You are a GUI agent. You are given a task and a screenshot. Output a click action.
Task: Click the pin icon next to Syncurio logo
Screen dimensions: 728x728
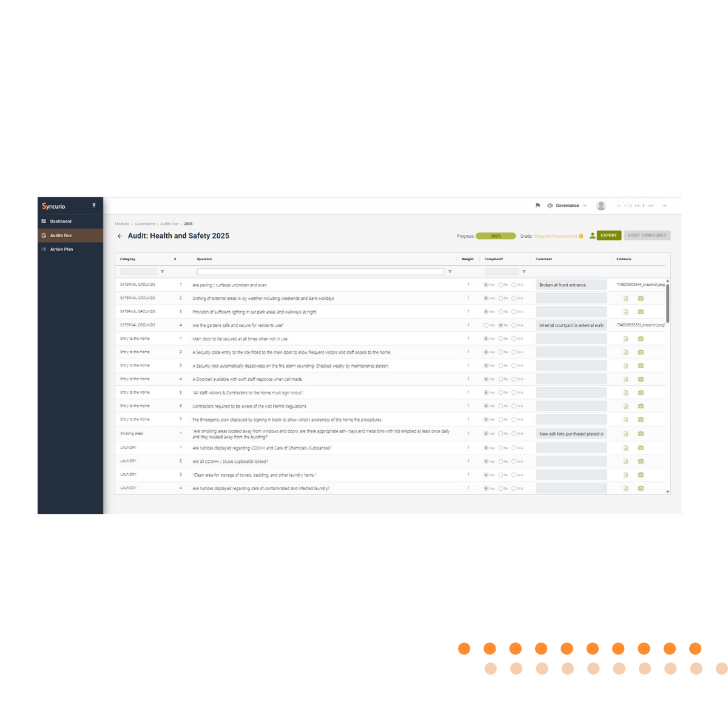[94, 206]
